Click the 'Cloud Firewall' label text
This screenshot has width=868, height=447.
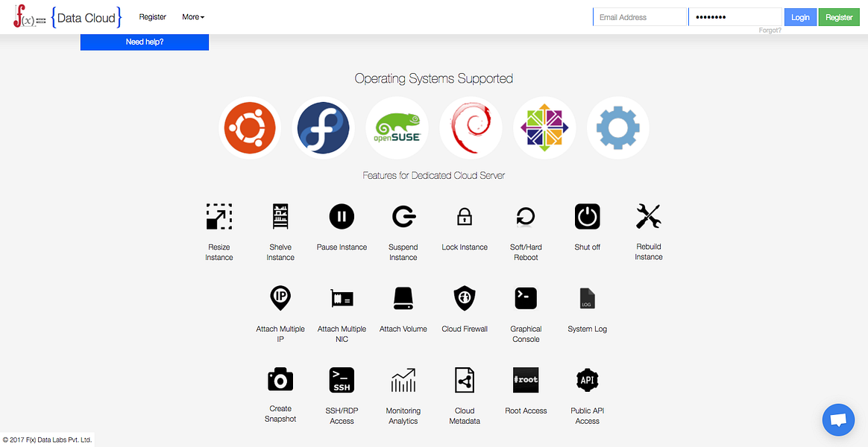click(465, 329)
